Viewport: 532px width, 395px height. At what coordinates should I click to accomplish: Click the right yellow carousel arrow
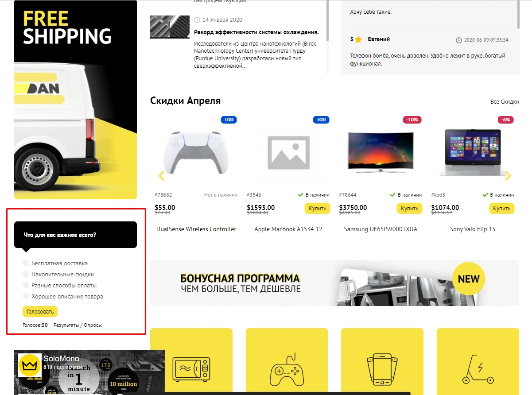[508, 176]
